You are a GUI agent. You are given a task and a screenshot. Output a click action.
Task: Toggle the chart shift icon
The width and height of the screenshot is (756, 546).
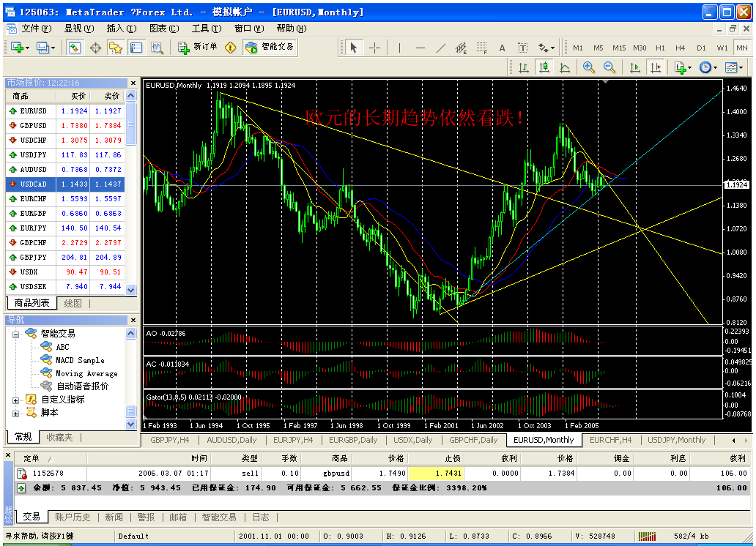click(656, 67)
